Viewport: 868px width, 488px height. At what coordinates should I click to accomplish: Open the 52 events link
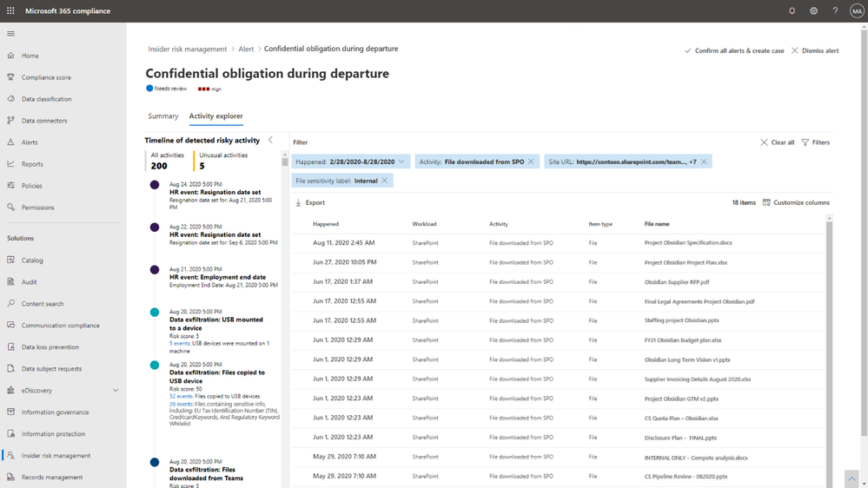(x=181, y=396)
